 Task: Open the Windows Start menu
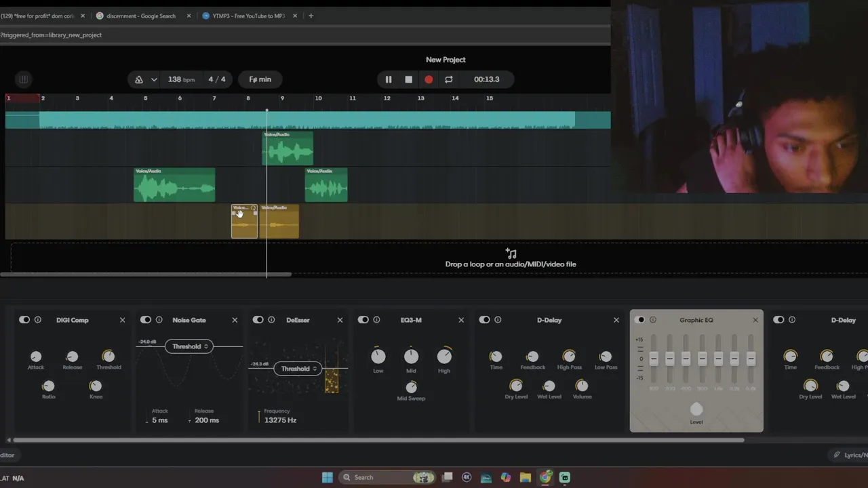click(x=327, y=477)
